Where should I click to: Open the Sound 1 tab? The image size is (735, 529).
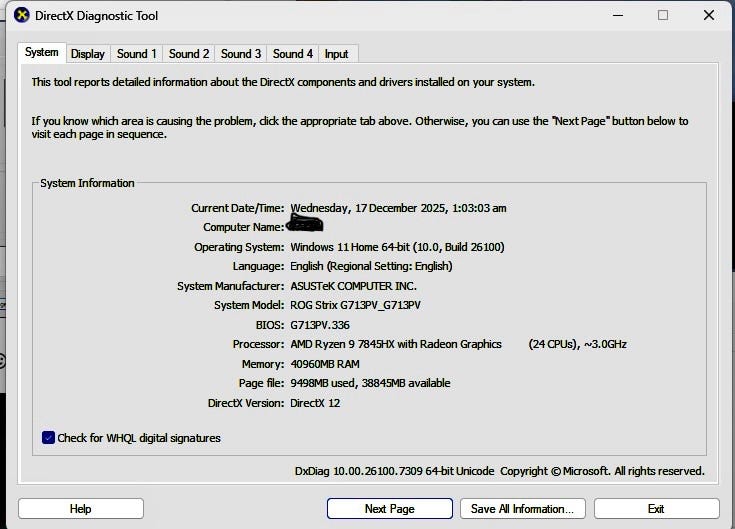pos(136,54)
